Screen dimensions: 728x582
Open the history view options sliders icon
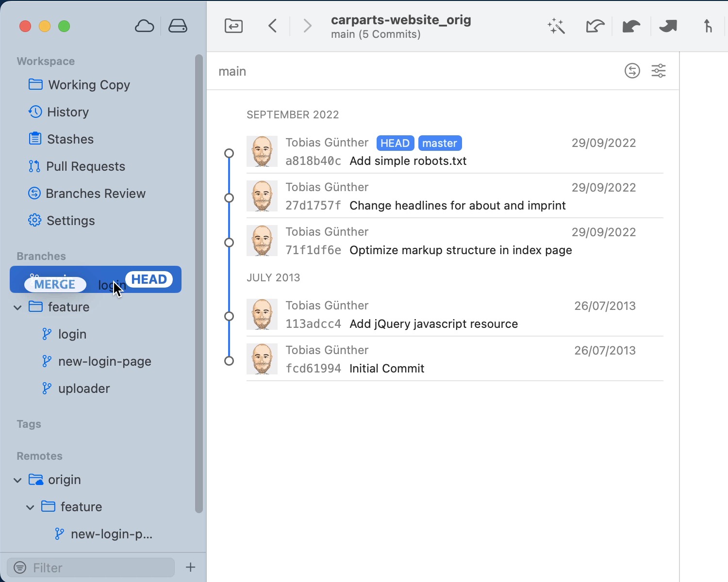pyautogui.click(x=658, y=71)
